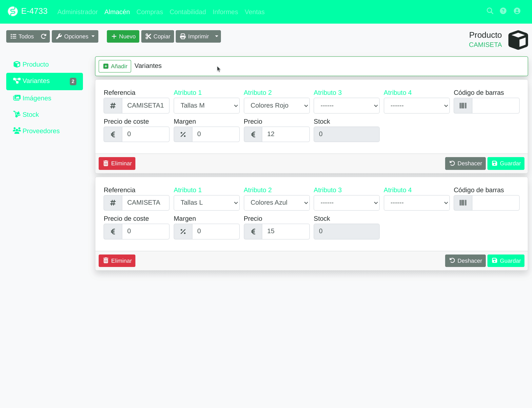Click percent icon of margin in CAMISETA1 variant
This screenshot has height=408, width=532.
[183, 134]
